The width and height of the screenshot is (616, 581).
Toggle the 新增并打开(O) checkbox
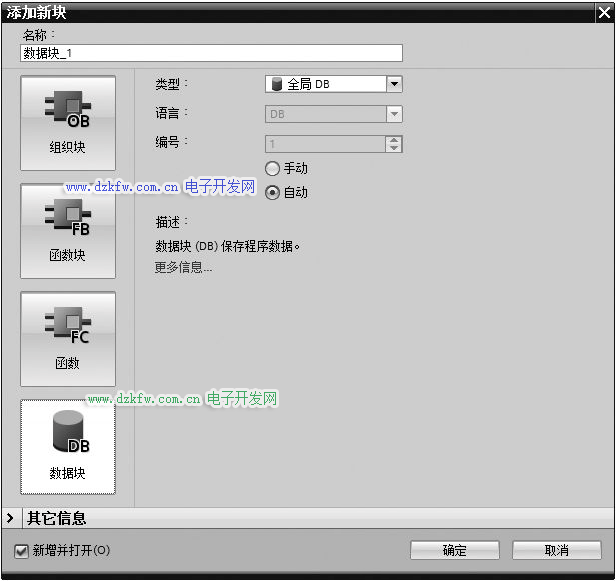[22, 550]
